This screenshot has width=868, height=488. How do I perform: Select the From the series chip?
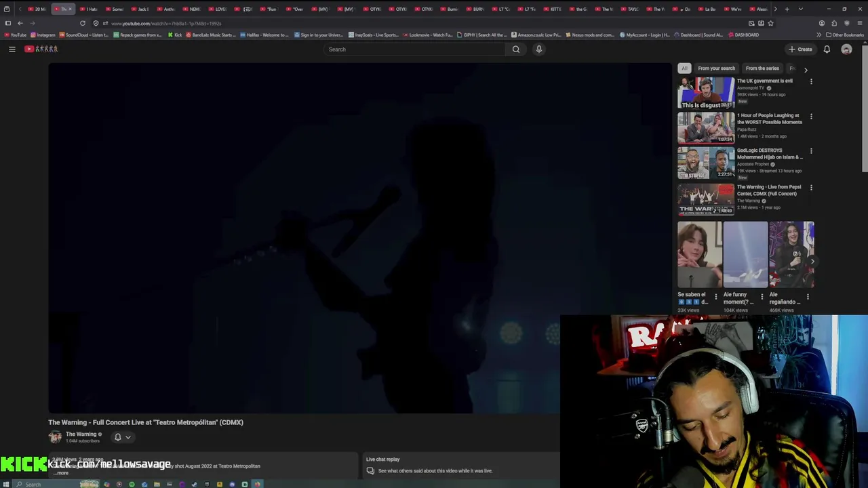tap(762, 68)
